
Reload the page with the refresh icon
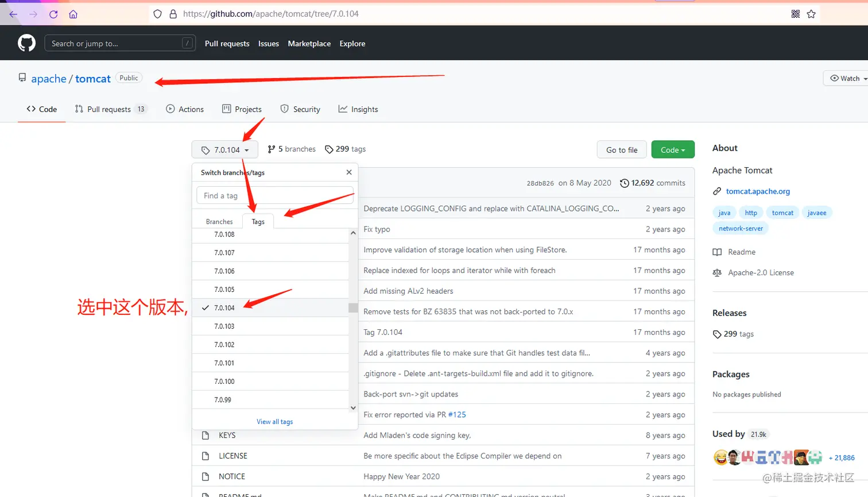[x=53, y=14]
